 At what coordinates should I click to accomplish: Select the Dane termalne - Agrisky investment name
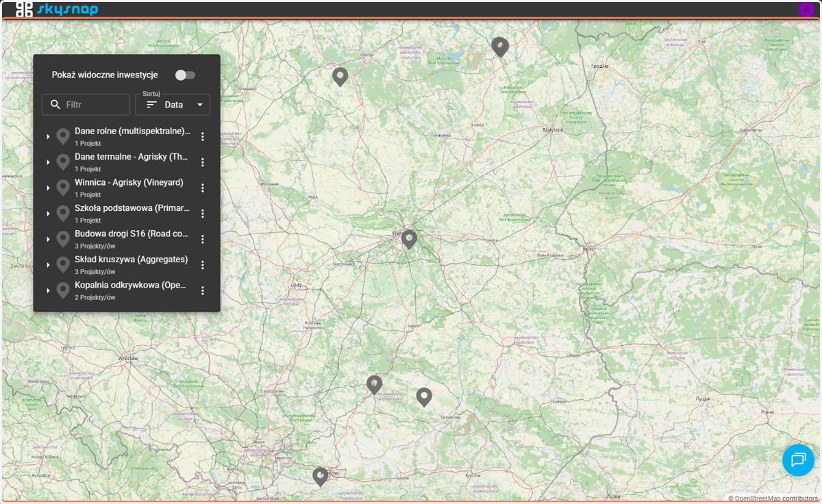132,157
